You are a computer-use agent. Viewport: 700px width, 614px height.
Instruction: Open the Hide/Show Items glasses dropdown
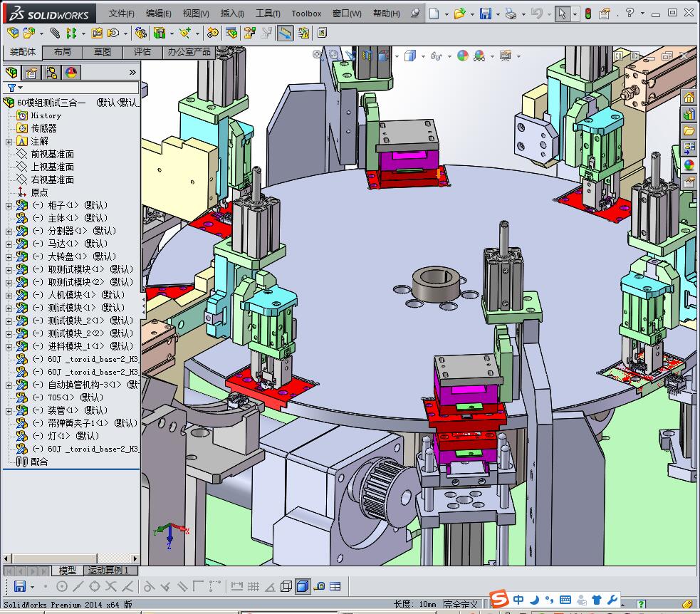point(436,56)
